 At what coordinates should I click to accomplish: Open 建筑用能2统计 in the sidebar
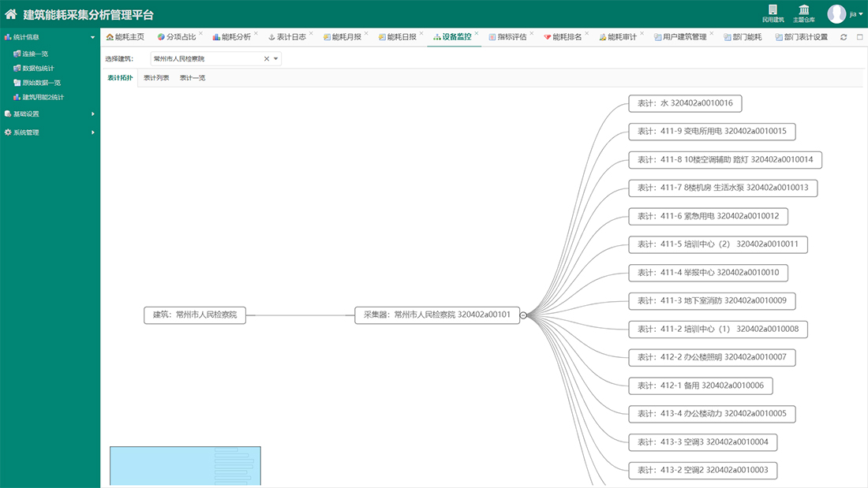(x=43, y=97)
